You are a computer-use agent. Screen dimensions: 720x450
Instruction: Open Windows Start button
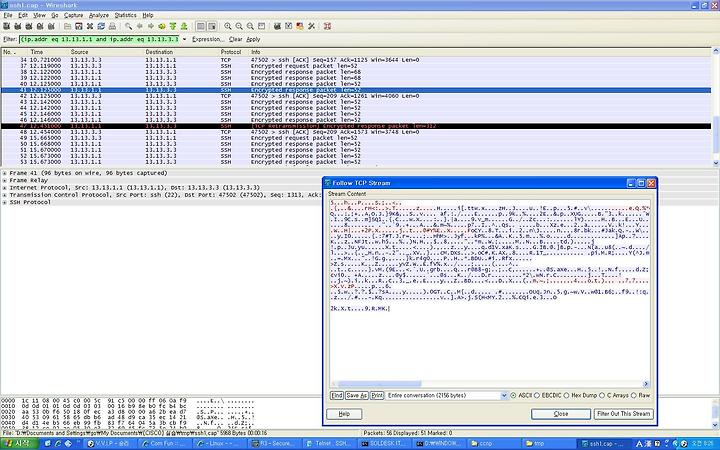(18, 443)
